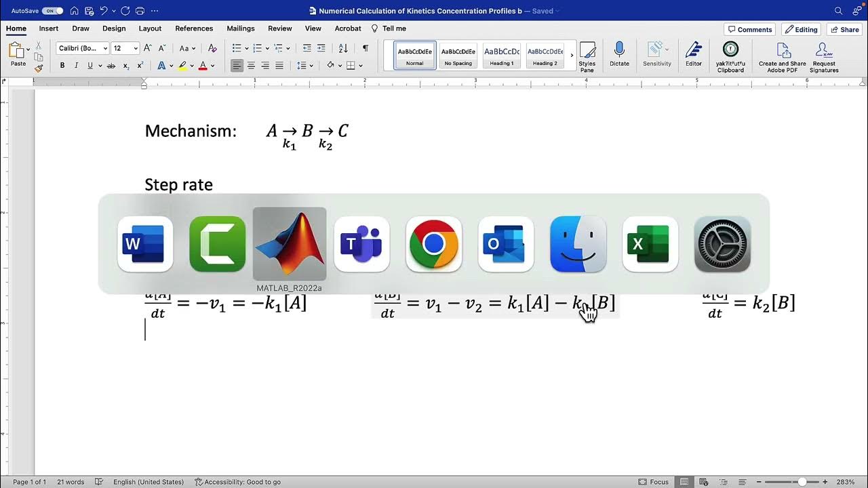Open the Styles Pane
This screenshot has width=868, height=488.
[587, 57]
